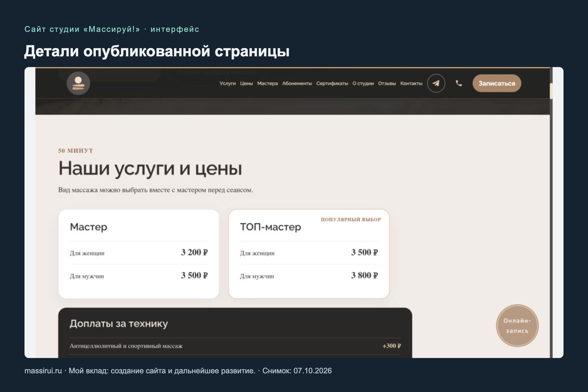
Task: Click the studio logo icon
Action: (78, 83)
